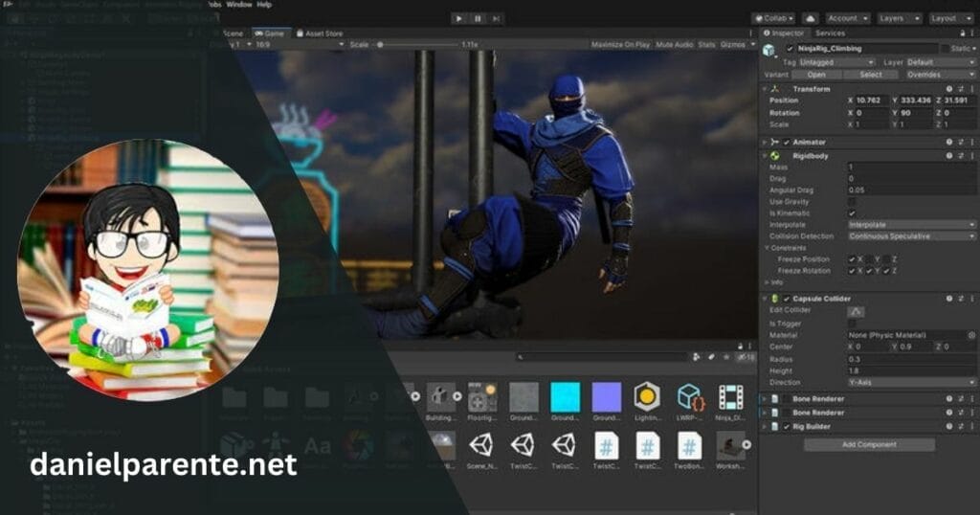Open Rigidbody component more options menu
Image resolution: width=980 pixels, height=515 pixels.
[972, 156]
